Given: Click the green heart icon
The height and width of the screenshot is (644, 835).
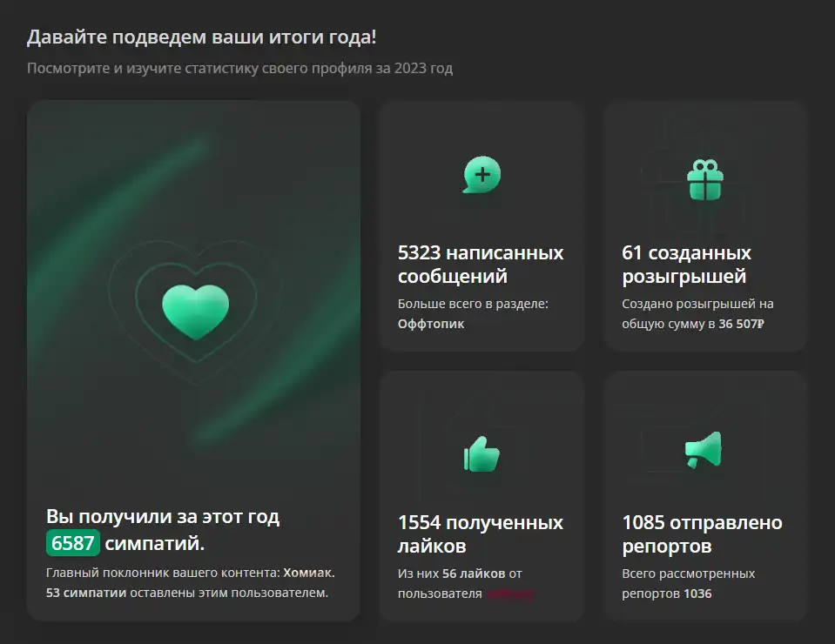Looking at the screenshot, I should (x=195, y=312).
